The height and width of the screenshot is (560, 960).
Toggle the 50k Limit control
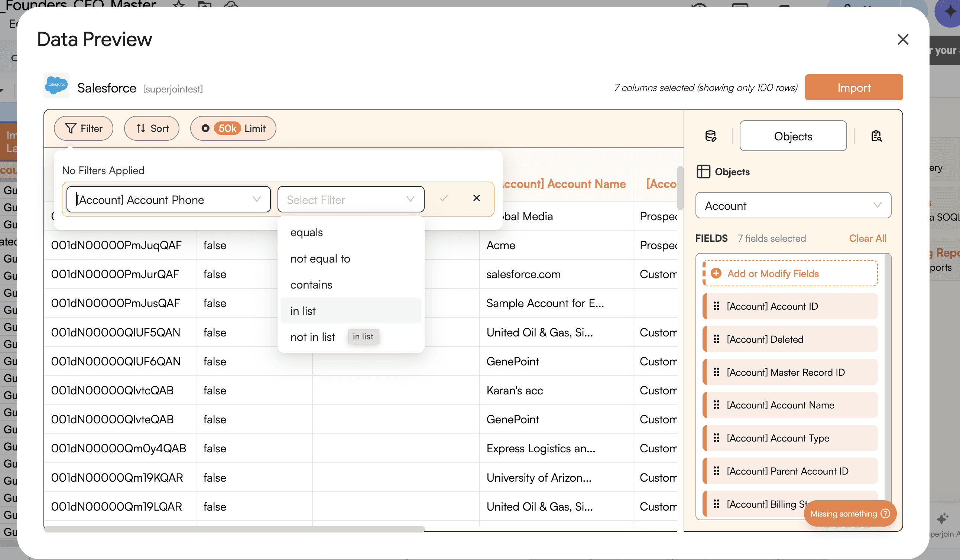tap(233, 128)
